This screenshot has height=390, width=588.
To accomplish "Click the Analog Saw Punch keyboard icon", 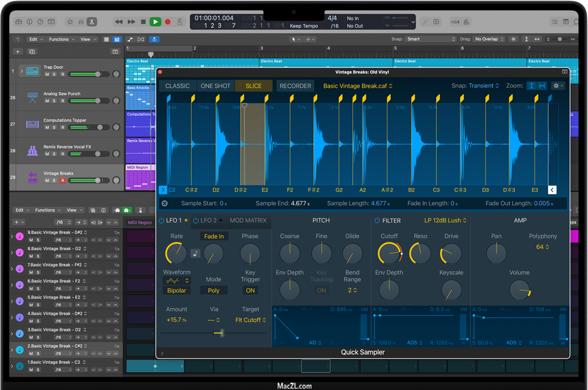I will [32, 97].
